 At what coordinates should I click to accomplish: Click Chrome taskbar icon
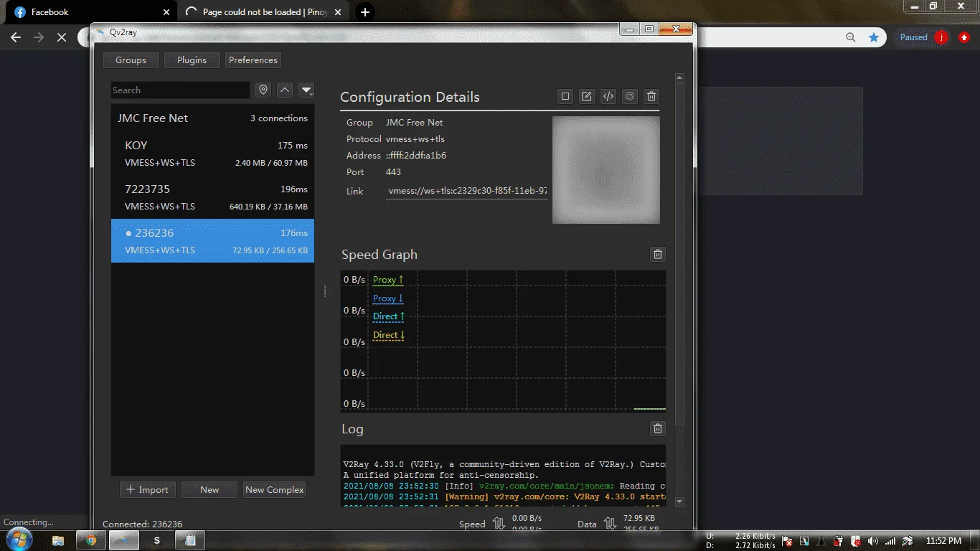coord(91,540)
